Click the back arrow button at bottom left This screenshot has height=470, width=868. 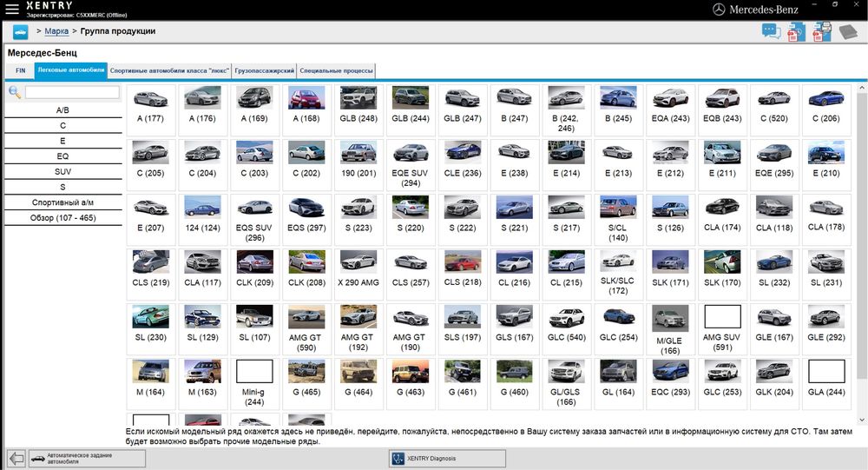click(x=16, y=459)
